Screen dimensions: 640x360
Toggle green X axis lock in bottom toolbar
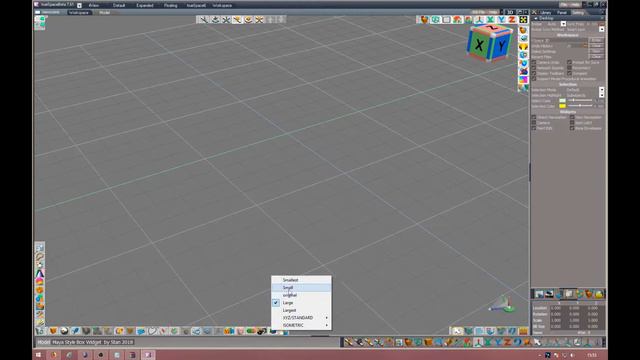click(488, 342)
